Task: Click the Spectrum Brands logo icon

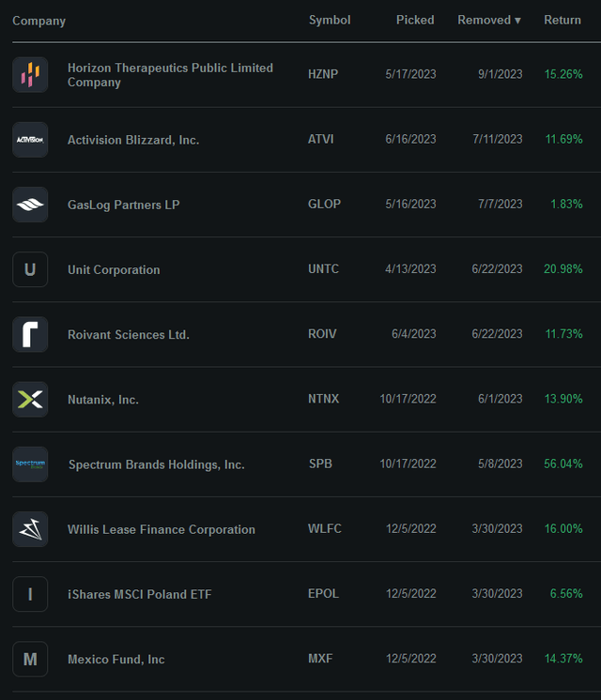Action: pyautogui.click(x=30, y=464)
